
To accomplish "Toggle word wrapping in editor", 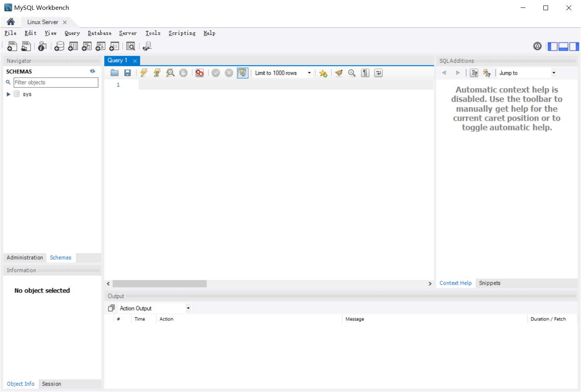I will (378, 73).
